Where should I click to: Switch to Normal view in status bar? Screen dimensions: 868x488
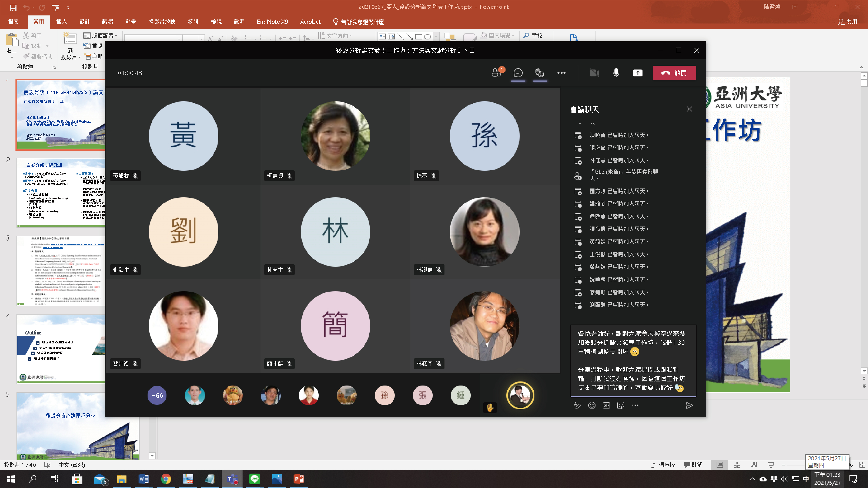(x=720, y=465)
